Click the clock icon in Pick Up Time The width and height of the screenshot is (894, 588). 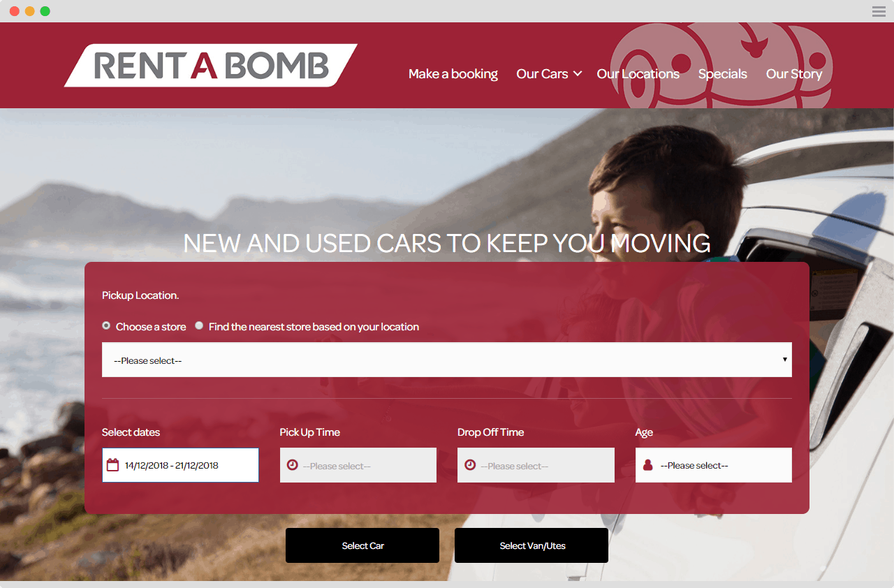pos(292,465)
